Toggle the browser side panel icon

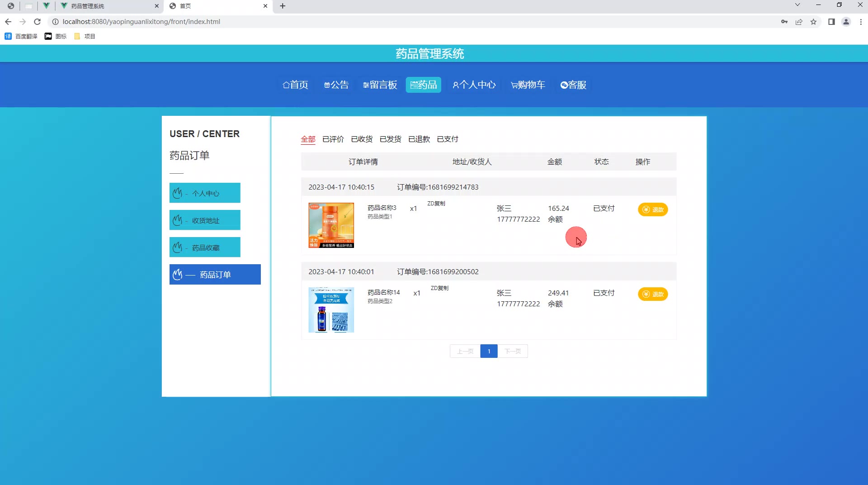click(831, 22)
